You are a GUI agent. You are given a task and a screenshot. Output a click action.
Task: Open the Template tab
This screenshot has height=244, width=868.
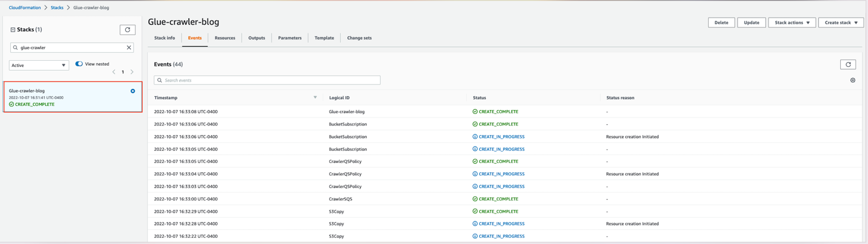tap(324, 38)
